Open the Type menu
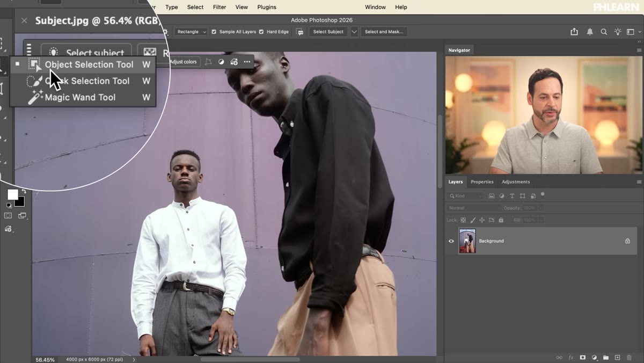The height and width of the screenshot is (363, 644). (x=172, y=7)
